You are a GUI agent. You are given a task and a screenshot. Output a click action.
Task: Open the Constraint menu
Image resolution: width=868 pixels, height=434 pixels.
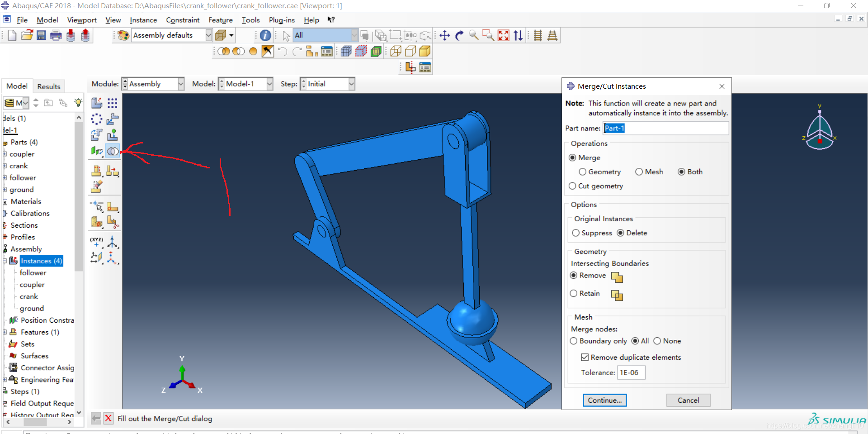[182, 20]
